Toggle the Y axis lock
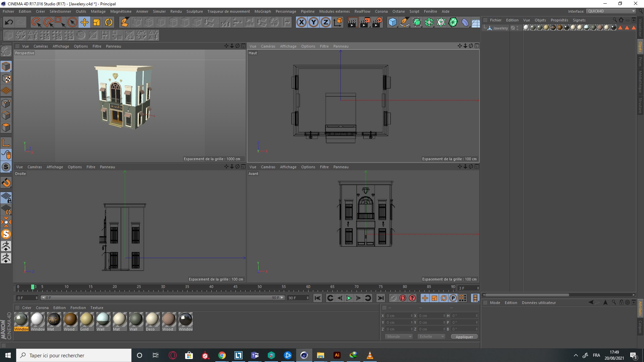This screenshot has width=644, height=362. (313, 22)
